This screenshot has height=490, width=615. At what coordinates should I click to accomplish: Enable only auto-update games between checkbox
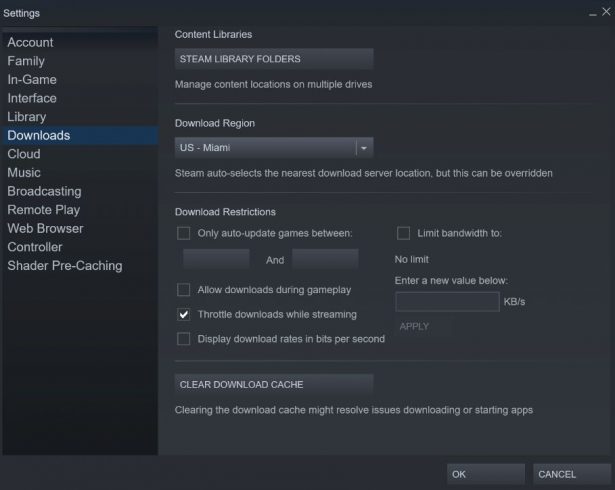tap(184, 233)
